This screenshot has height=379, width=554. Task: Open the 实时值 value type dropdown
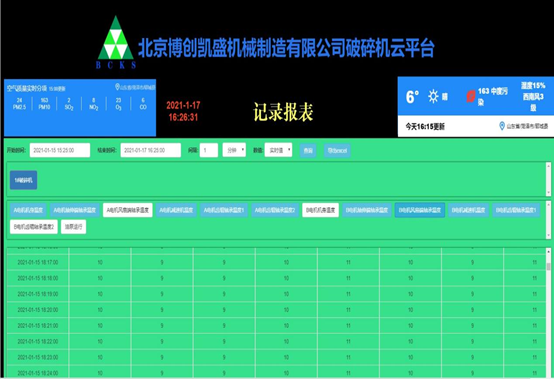pos(278,150)
